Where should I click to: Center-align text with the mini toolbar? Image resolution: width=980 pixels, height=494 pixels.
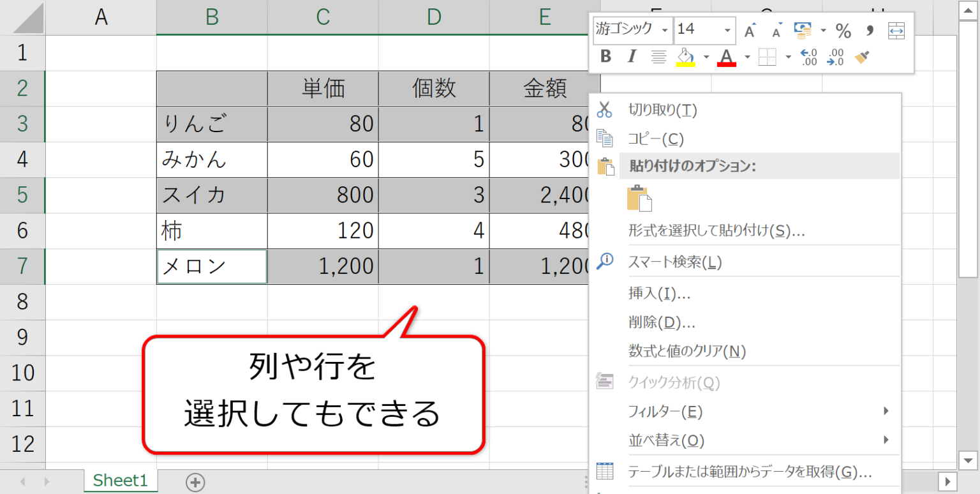tap(658, 57)
